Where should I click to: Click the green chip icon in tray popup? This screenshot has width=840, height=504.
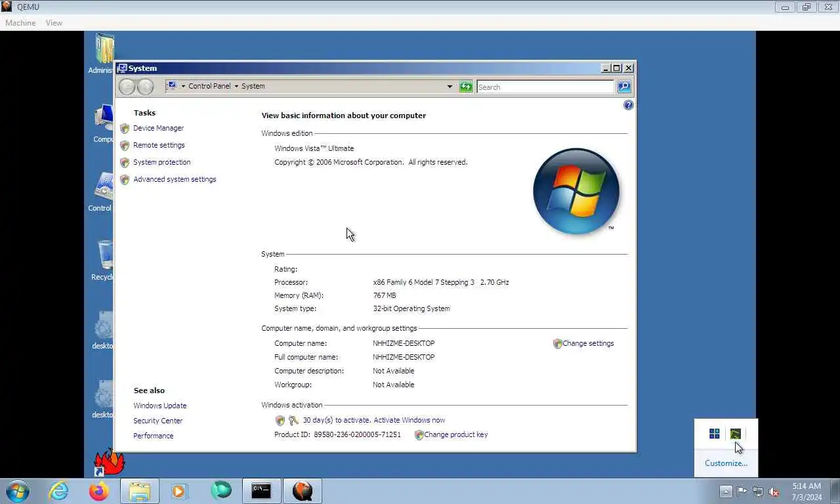pos(736,434)
